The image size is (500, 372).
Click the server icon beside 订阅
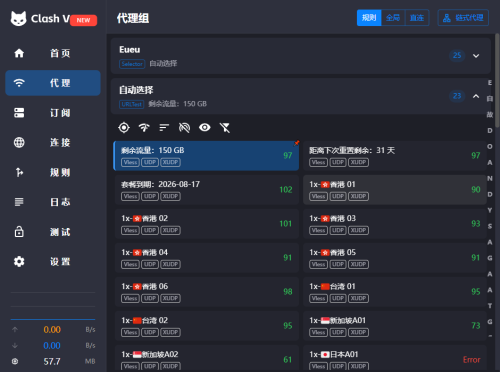point(19,113)
